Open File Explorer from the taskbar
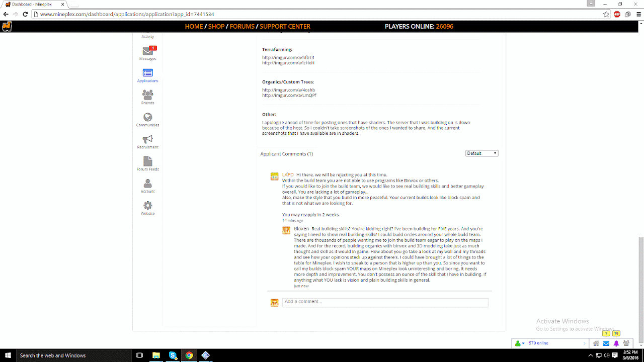Screen dimensions: 644x362 (x=156, y=355)
